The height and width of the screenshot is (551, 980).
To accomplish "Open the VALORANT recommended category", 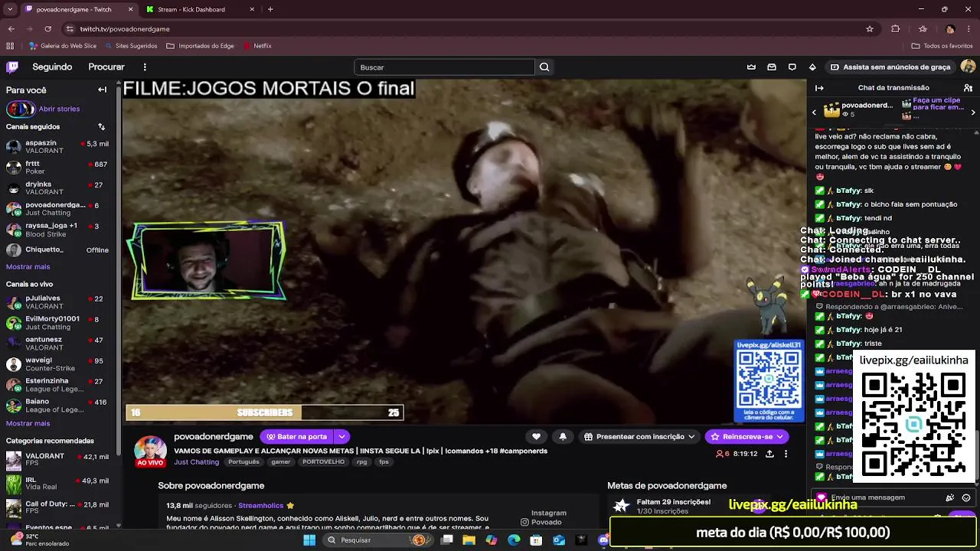I will pos(57,459).
